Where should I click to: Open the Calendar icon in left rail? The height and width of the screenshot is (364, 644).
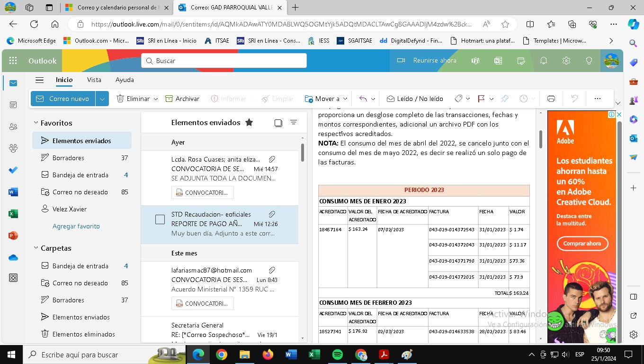13,105
